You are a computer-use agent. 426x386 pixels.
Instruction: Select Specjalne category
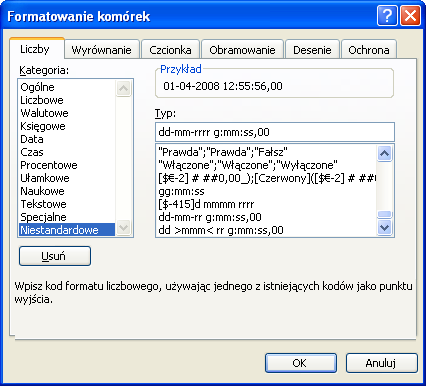click(x=67, y=217)
